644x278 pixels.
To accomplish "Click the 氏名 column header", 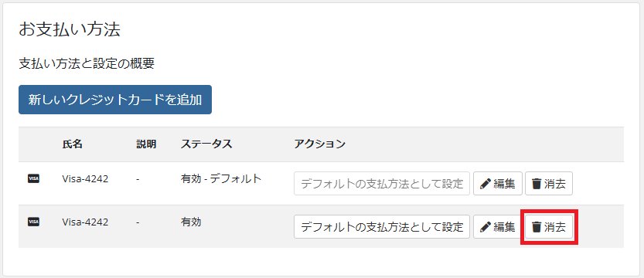I will (x=73, y=144).
